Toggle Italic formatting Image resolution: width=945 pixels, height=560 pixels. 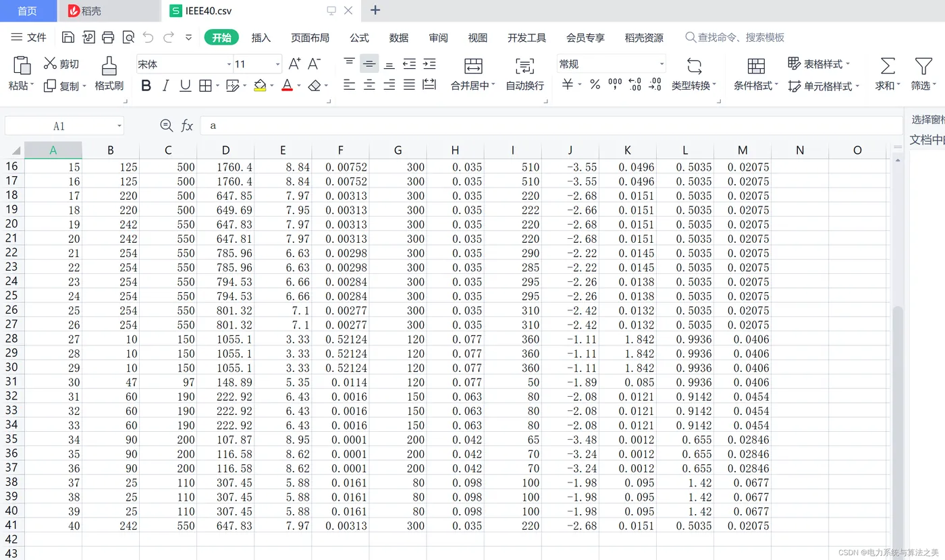(165, 86)
